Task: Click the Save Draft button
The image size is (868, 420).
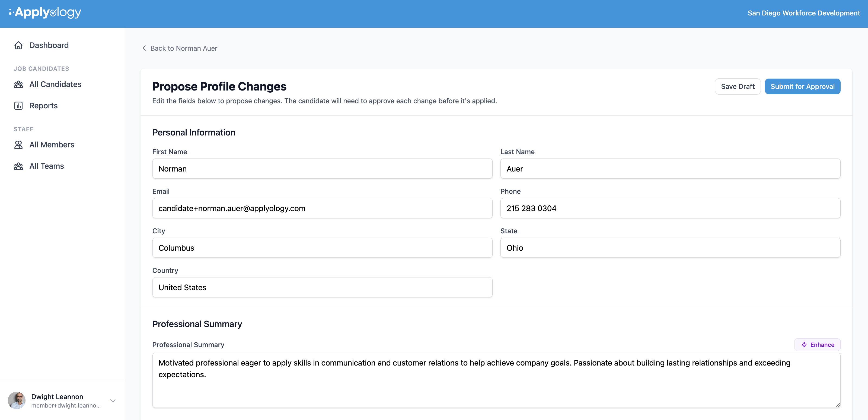Action: 738,86
